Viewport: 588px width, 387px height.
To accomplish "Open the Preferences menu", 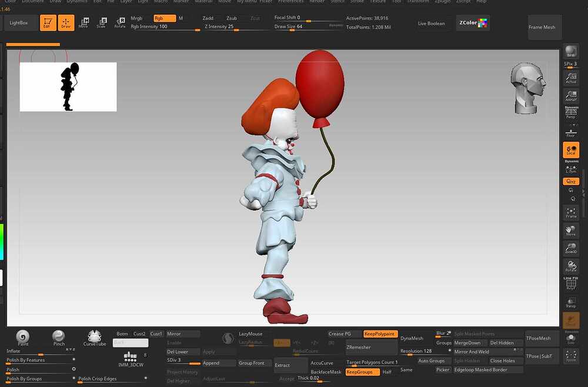I will (290, 2).
